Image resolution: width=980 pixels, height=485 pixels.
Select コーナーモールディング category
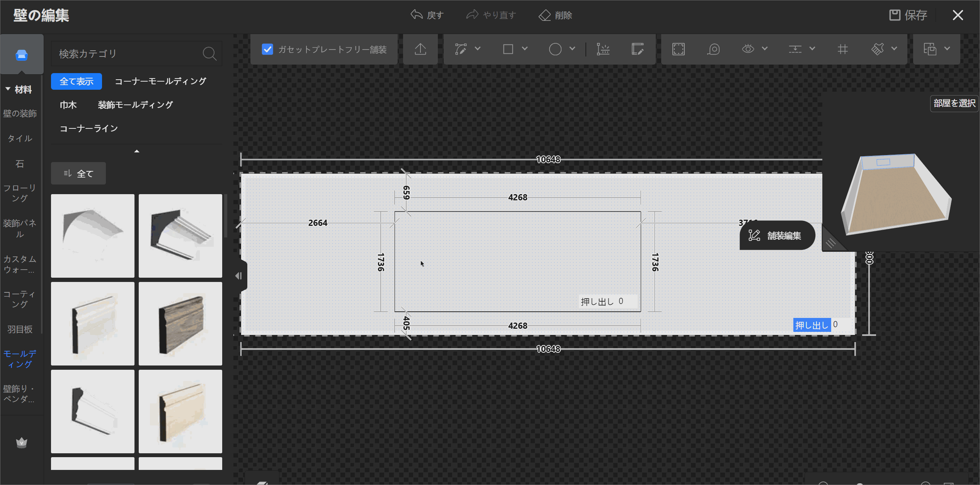point(160,81)
